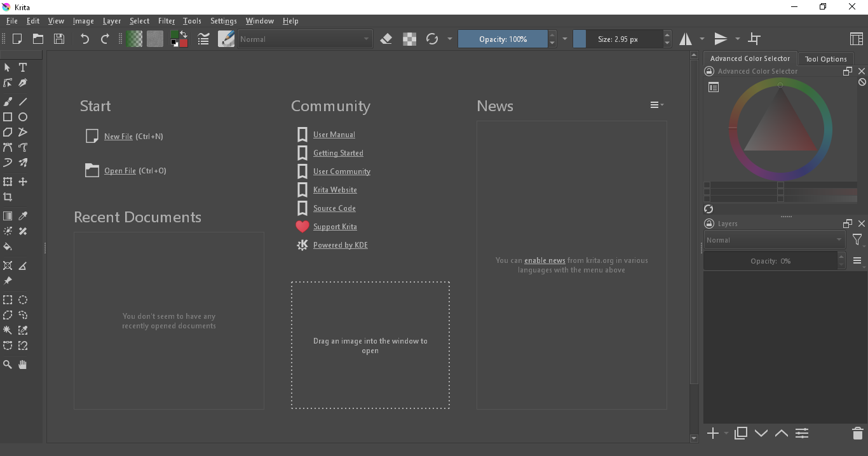Select the Bezier Curve tool
The width and height of the screenshot is (868, 456).
click(x=8, y=147)
